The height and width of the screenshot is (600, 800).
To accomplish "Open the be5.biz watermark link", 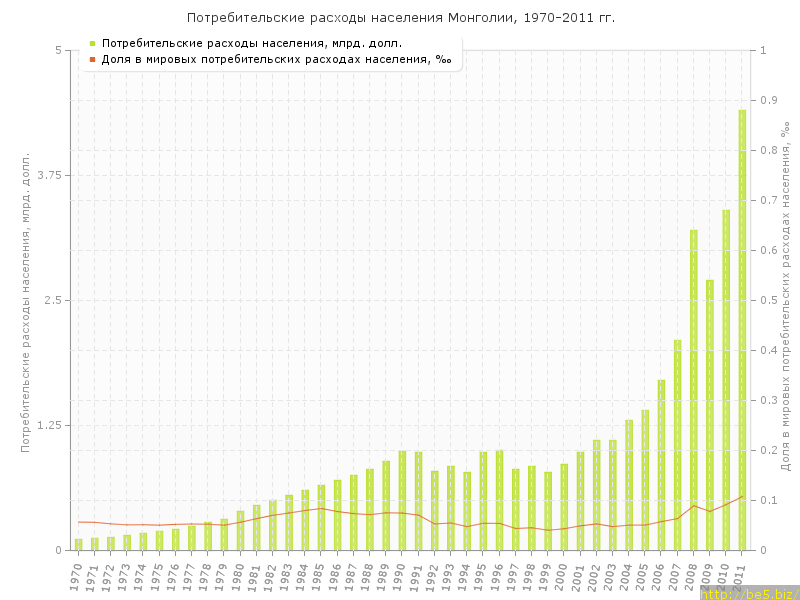I will point(749,593).
